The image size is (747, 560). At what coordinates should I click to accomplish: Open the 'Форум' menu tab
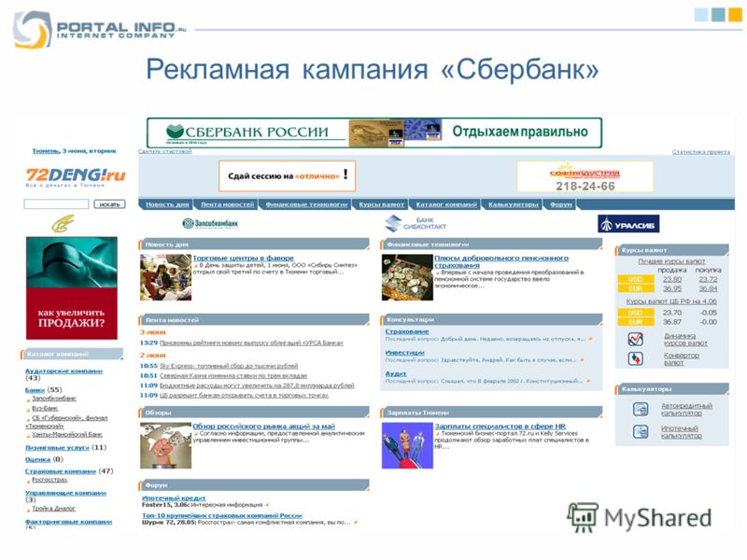point(561,204)
